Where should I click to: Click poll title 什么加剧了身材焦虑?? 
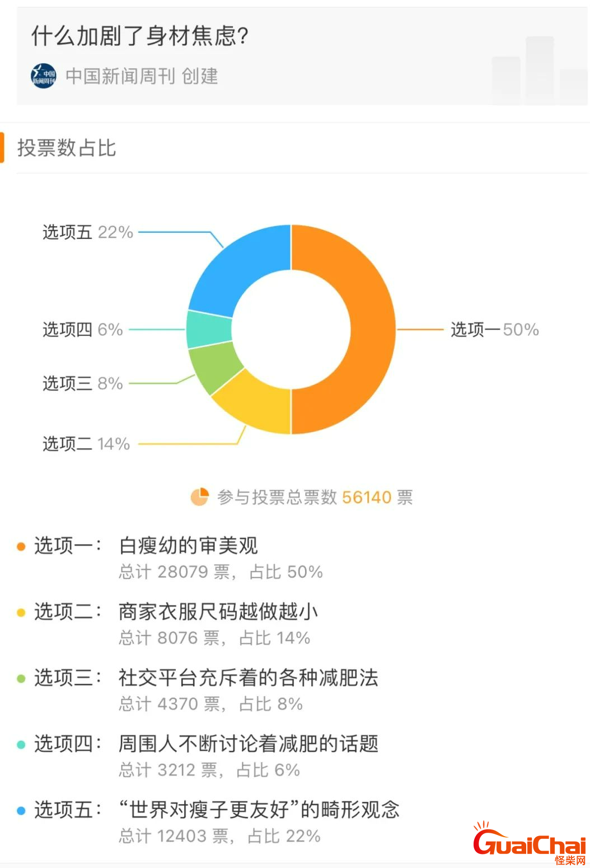point(140,36)
